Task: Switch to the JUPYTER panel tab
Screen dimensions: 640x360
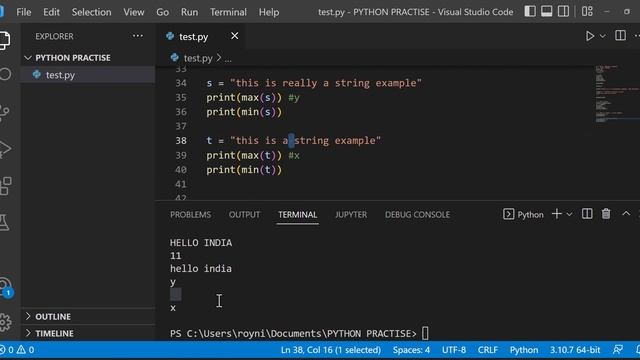Action: click(x=351, y=215)
